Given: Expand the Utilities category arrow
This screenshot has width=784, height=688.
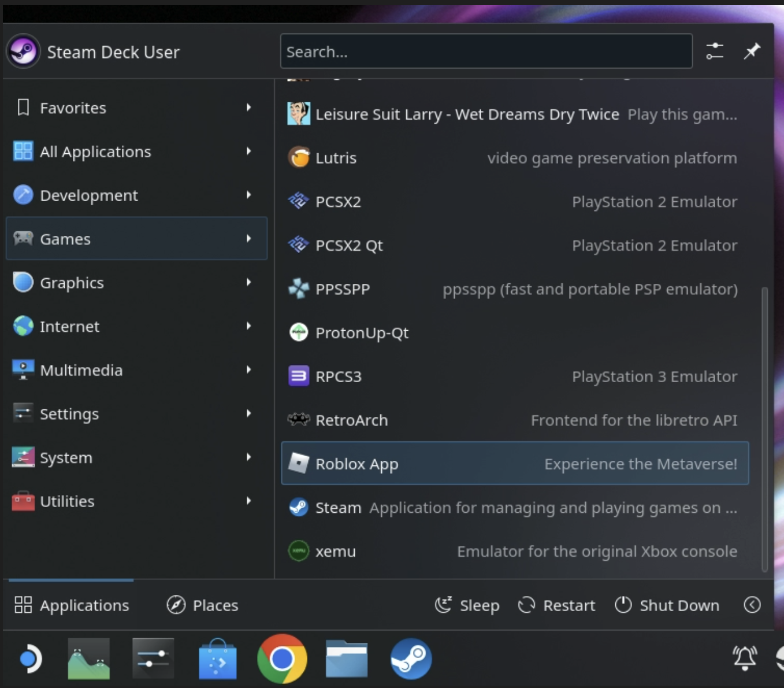Looking at the screenshot, I should pos(248,501).
